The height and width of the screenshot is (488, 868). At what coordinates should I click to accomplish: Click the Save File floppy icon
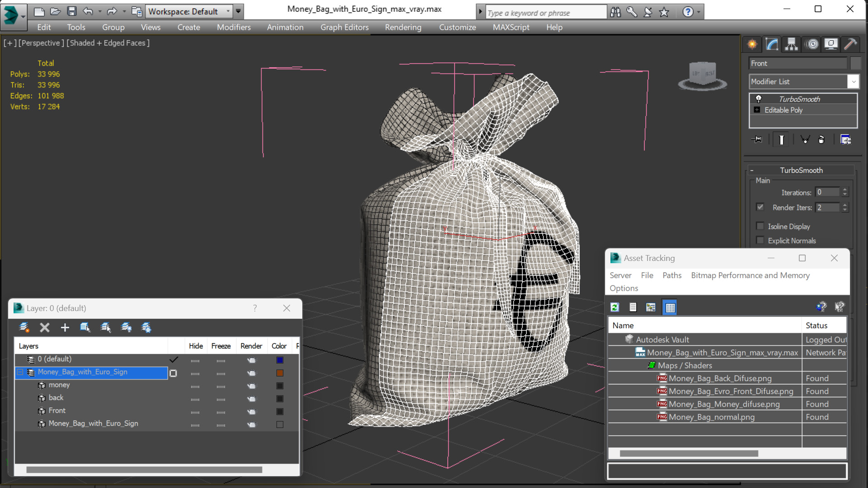click(71, 11)
